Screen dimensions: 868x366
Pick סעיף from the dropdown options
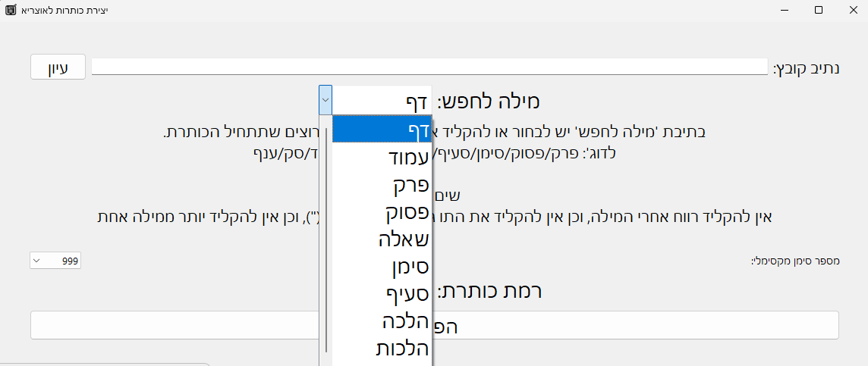[x=382, y=293]
